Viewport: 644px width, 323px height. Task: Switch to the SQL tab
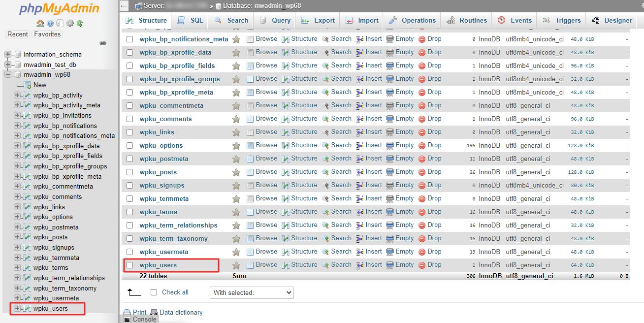190,21
